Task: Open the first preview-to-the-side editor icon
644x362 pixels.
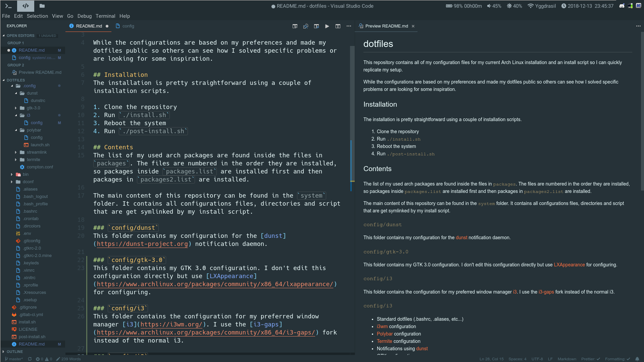Action: (x=295, y=26)
